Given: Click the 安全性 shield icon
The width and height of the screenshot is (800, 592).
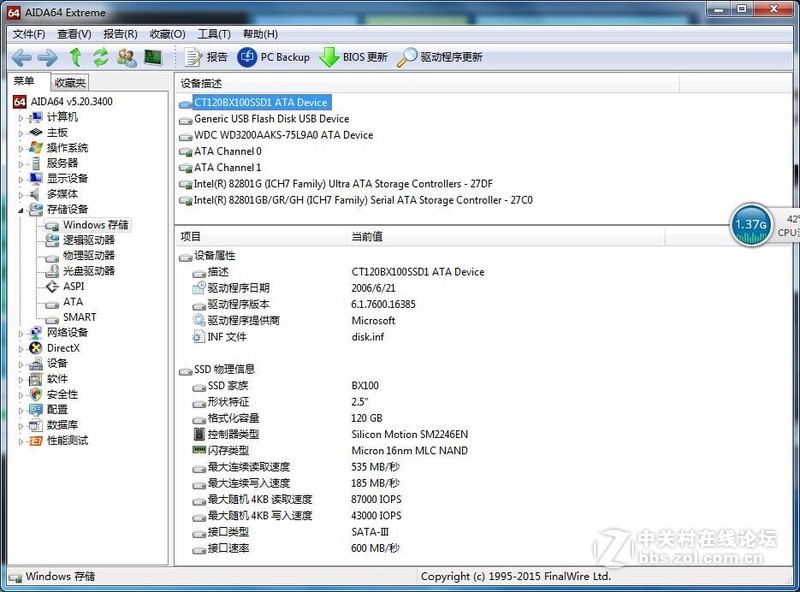Looking at the screenshot, I should pyautogui.click(x=36, y=394).
